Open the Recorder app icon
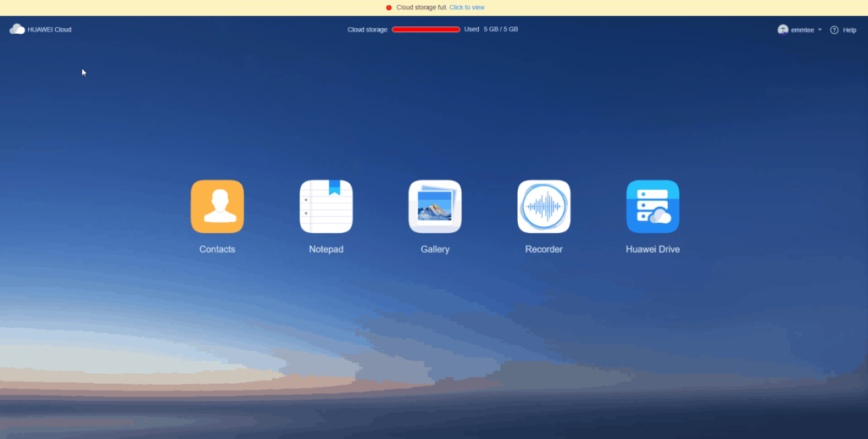 pyautogui.click(x=543, y=207)
